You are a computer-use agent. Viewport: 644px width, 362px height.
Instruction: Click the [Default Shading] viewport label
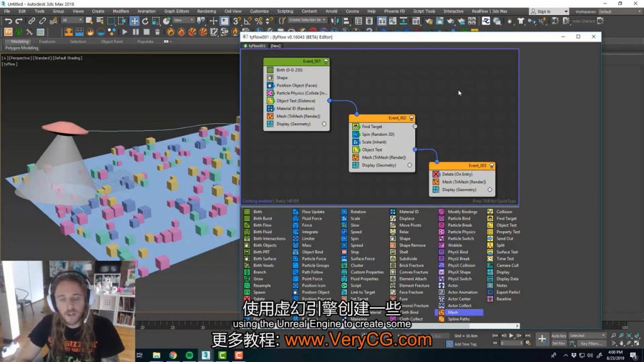[67, 58]
